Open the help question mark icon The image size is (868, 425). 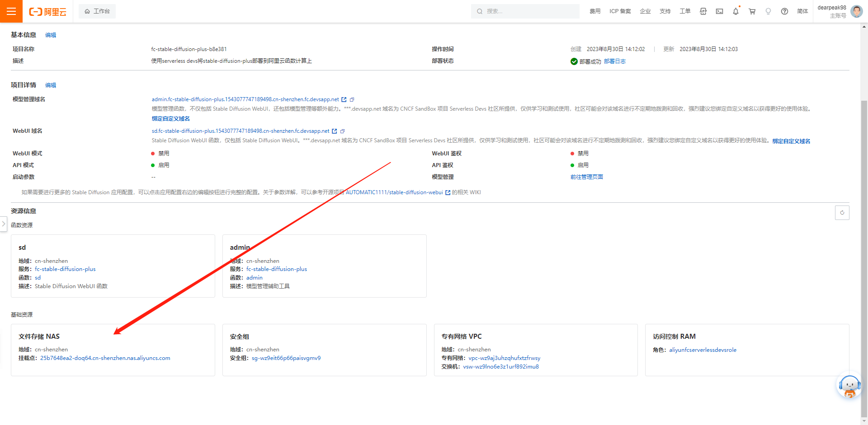[784, 11]
